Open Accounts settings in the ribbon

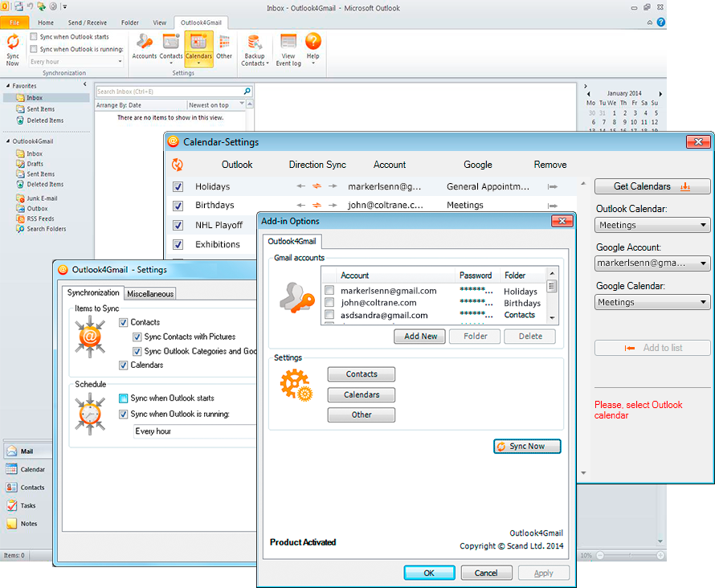(144, 47)
